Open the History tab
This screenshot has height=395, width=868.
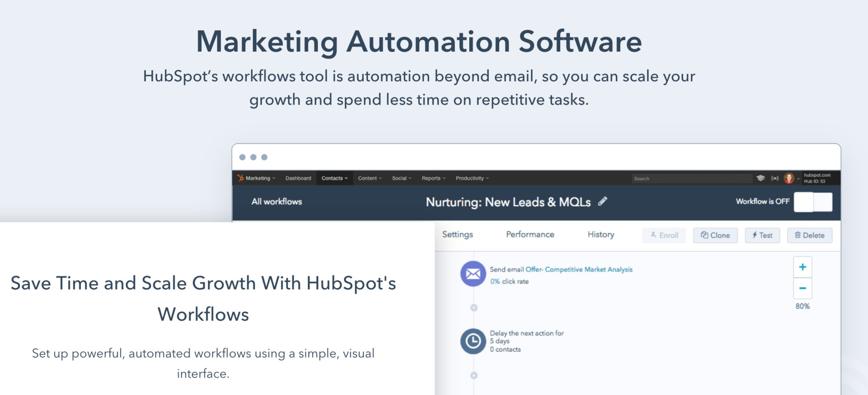(600, 234)
